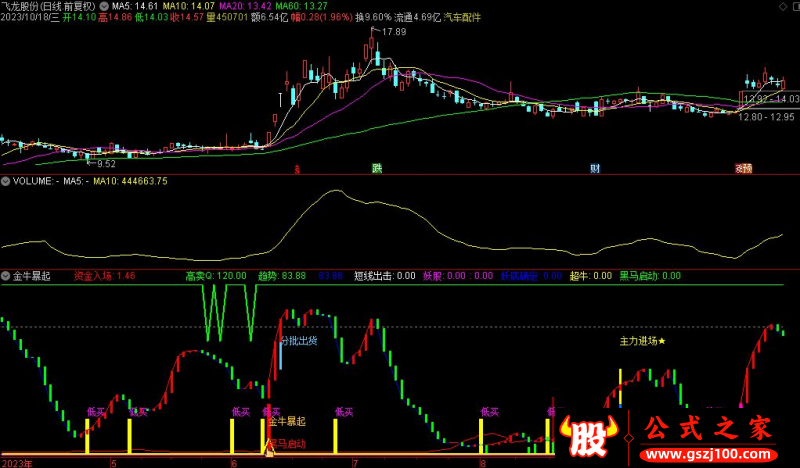Click the 黑马启动: 0.00 header value
The image size is (800, 468).
coord(651,276)
